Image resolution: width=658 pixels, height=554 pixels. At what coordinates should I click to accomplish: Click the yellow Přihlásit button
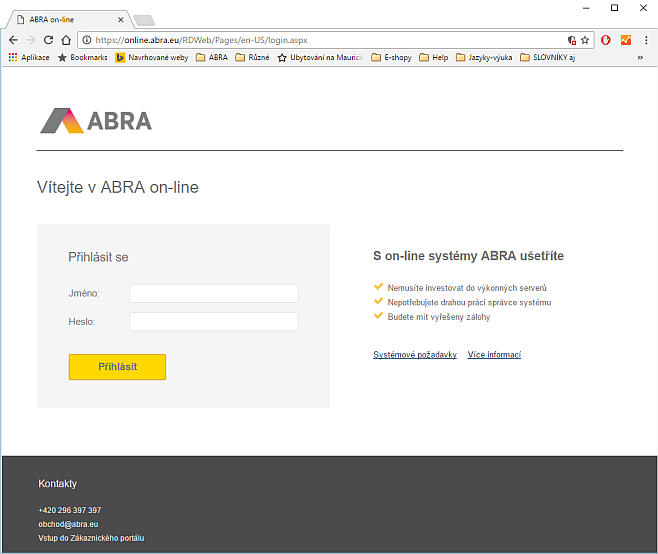[118, 367]
